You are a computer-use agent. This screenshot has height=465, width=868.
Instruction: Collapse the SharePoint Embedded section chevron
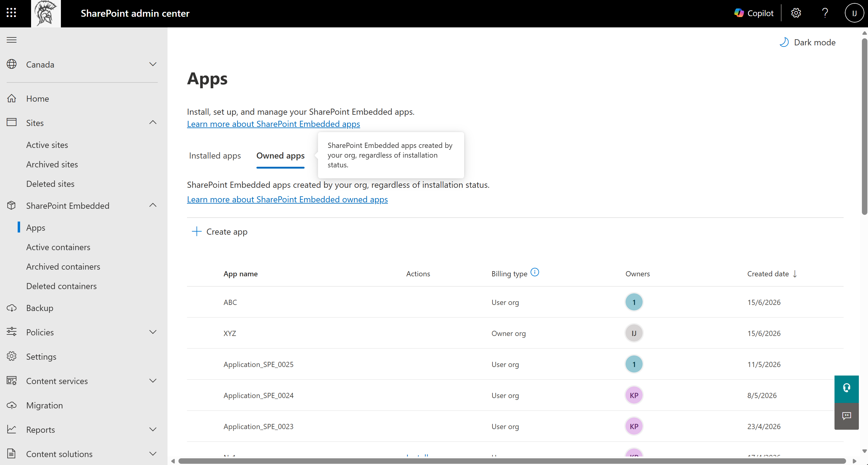[x=153, y=205]
